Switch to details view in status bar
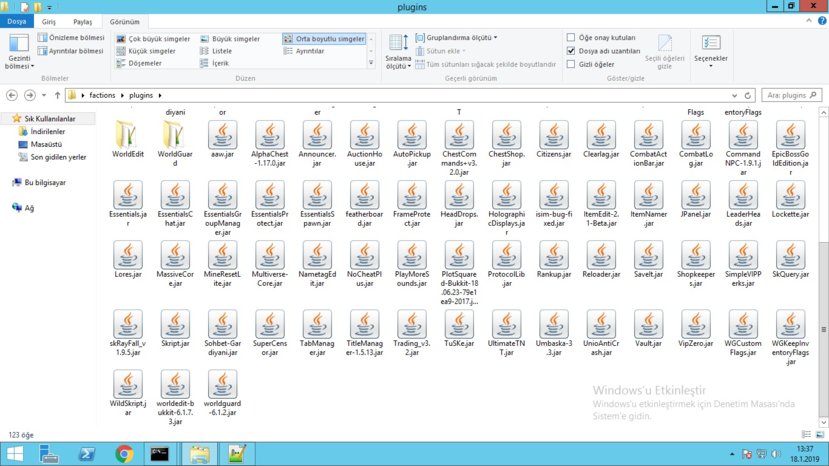The width and height of the screenshot is (829, 466). [x=806, y=434]
